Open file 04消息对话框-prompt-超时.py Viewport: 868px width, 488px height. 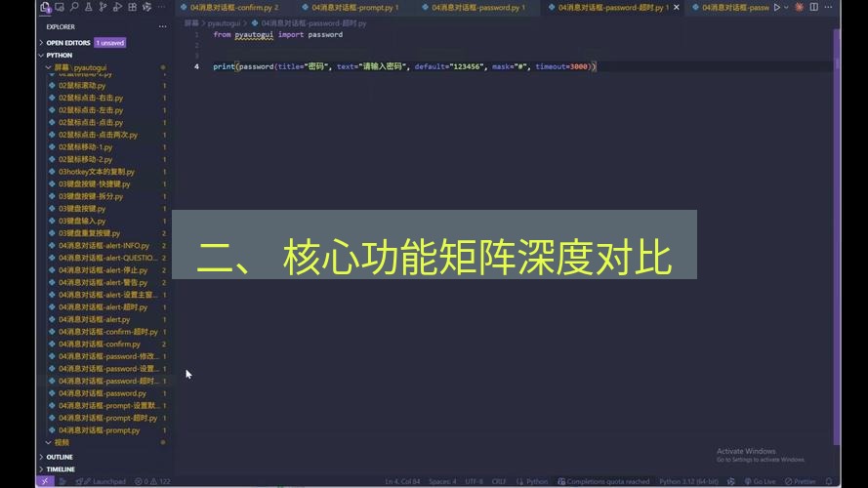[108, 418]
